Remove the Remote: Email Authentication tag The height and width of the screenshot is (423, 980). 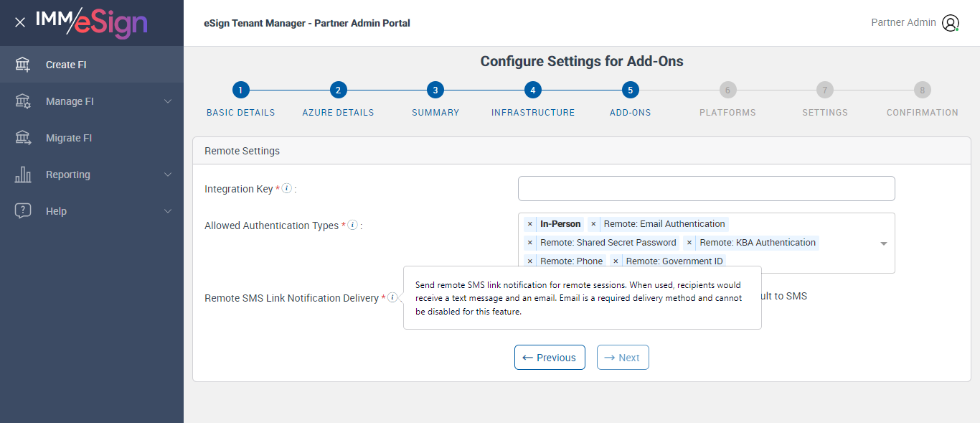pos(593,224)
